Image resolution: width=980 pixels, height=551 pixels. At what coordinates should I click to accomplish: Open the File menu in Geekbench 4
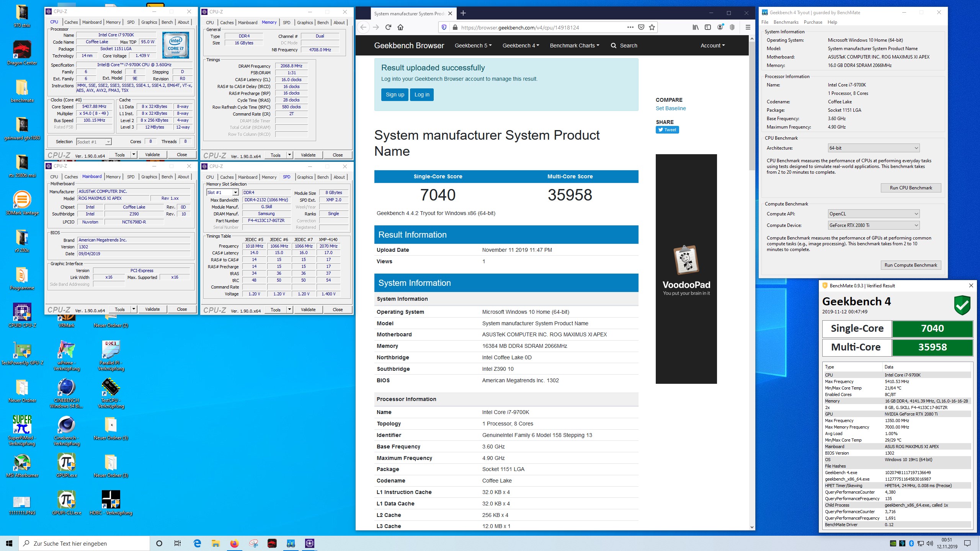(765, 22)
